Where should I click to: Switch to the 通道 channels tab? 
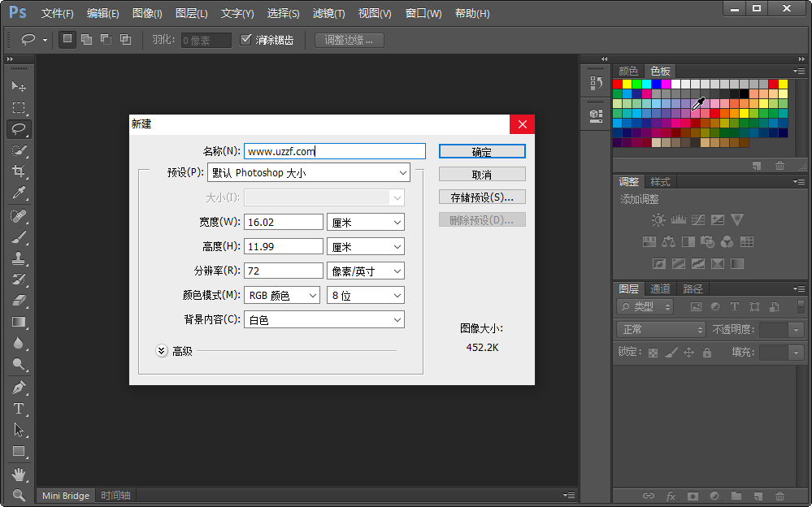click(x=660, y=288)
